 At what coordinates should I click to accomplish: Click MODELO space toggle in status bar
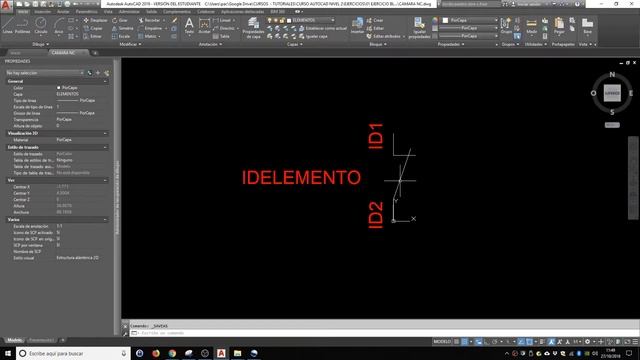[x=442, y=342]
